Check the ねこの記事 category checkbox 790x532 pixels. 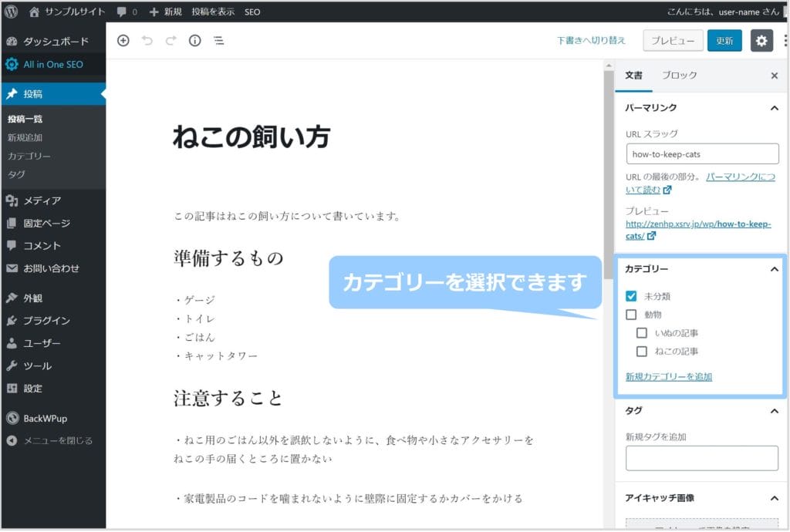coord(642,352)
